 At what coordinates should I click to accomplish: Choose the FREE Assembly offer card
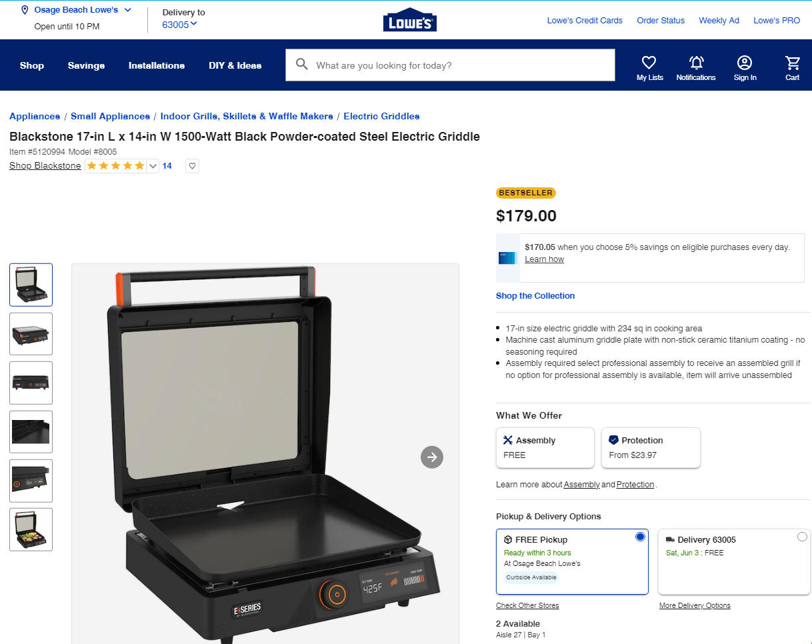[545, 447]
